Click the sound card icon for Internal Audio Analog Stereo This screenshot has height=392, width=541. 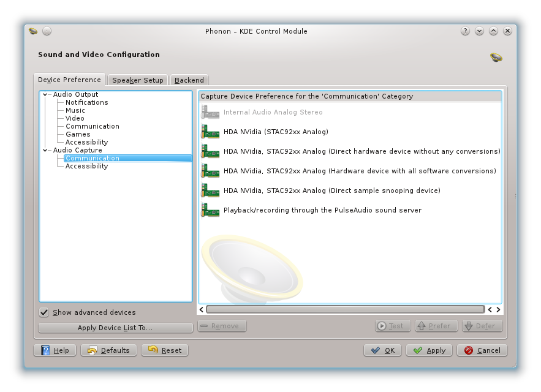point(210,112)
